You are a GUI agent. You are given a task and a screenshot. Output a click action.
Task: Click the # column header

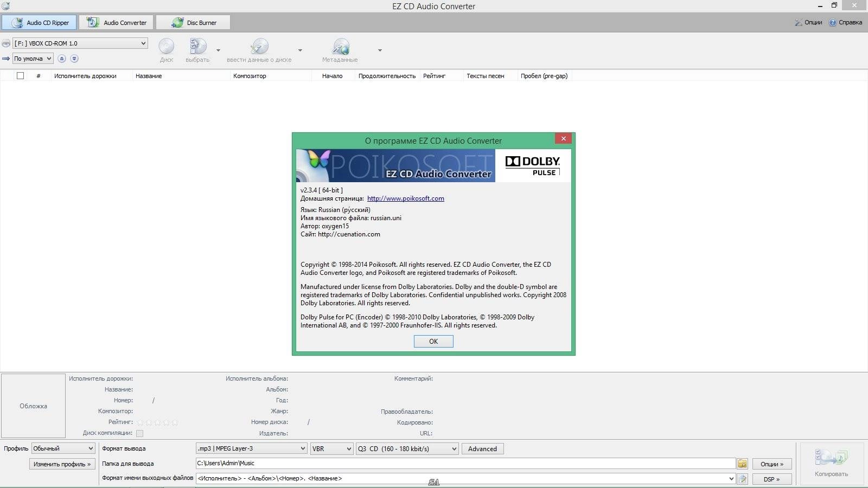pyautogui.click(x=39, y=76)
